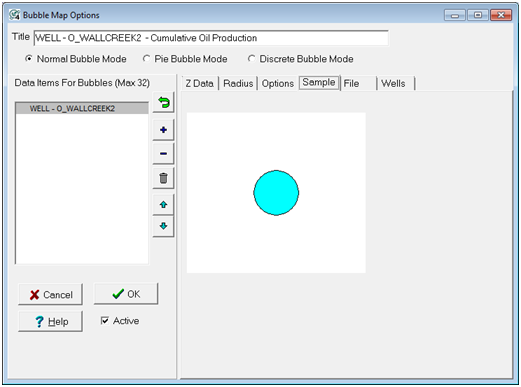Click the Cancel button
This screenshot has width=521, height=387.
50,294
